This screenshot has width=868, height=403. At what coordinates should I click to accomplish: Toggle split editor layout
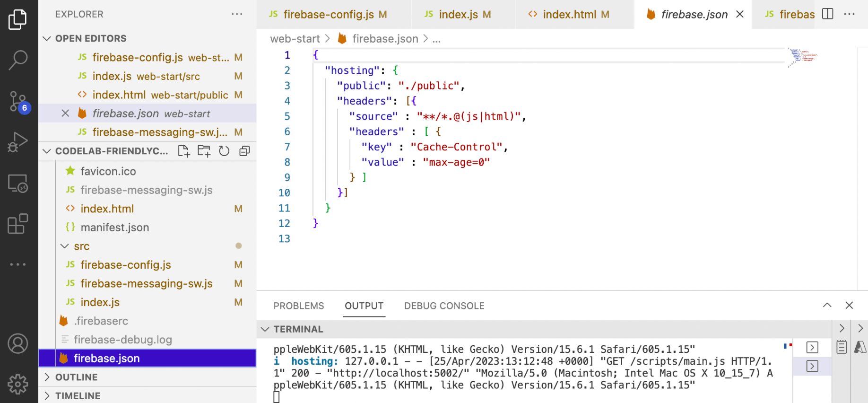coord(827,14)
